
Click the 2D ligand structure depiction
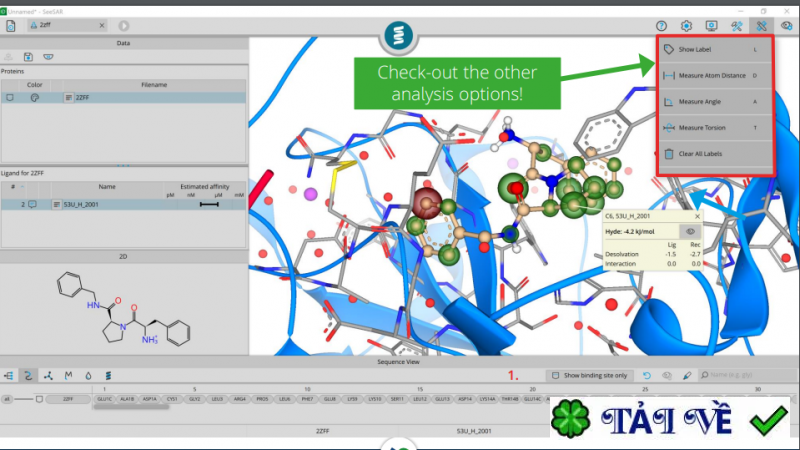coord(123,309)
